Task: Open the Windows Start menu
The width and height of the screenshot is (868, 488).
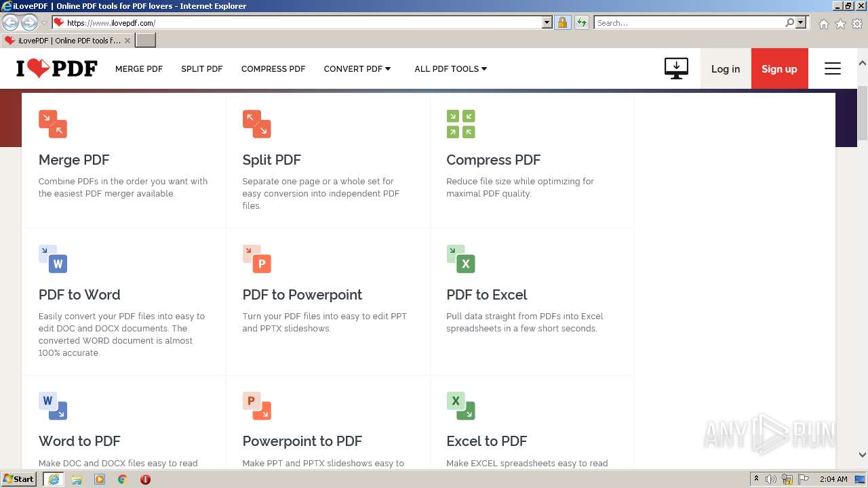Action: tap(19, 479)
